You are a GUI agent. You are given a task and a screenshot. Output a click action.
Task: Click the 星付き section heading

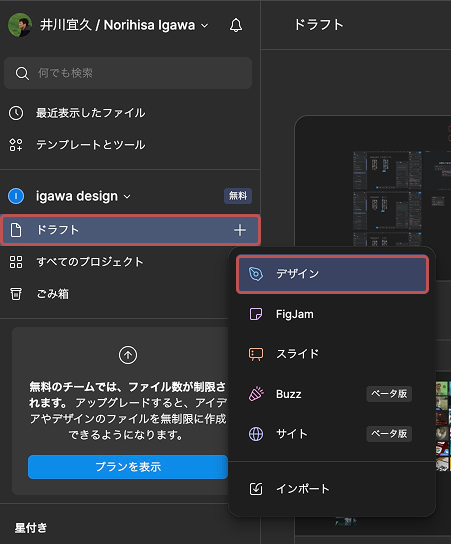click(x=31, y=528)
